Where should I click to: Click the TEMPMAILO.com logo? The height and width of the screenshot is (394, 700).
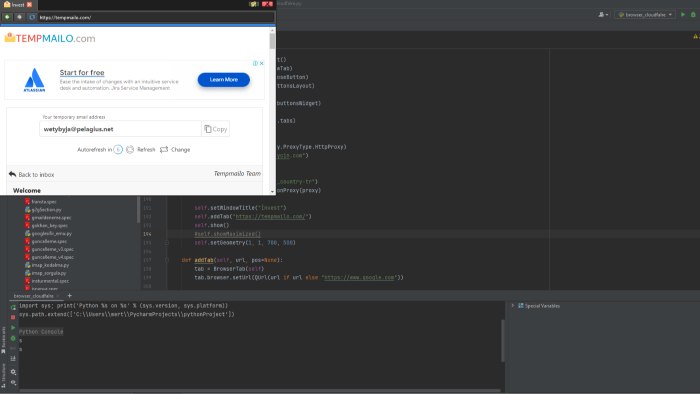[x=50, y=38]
